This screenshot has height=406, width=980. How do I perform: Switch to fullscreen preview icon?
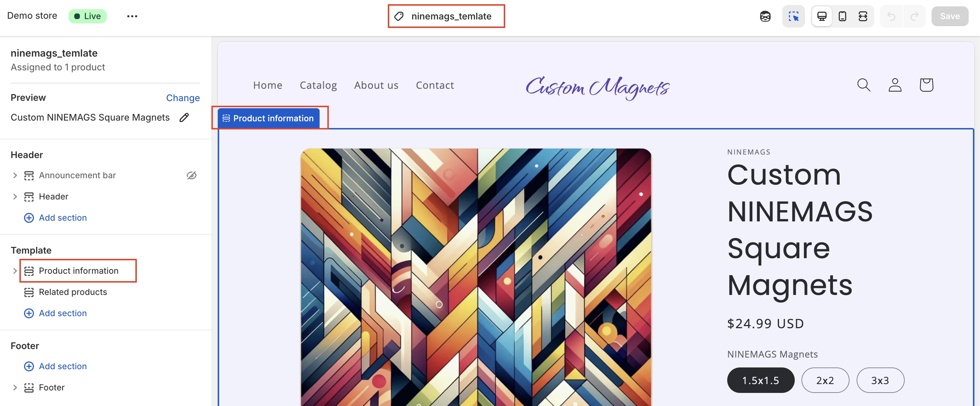click(863, 16)
